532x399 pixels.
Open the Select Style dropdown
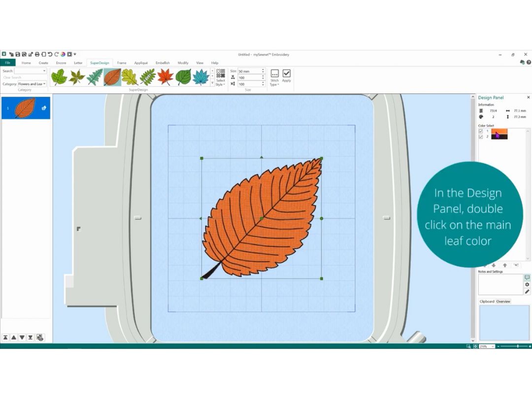click(221, 77)
